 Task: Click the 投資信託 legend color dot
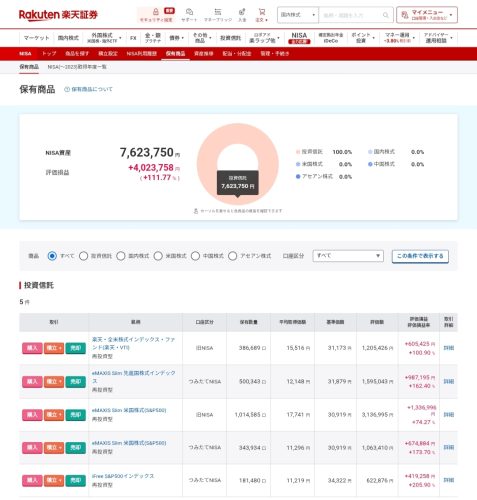[298, 152]
